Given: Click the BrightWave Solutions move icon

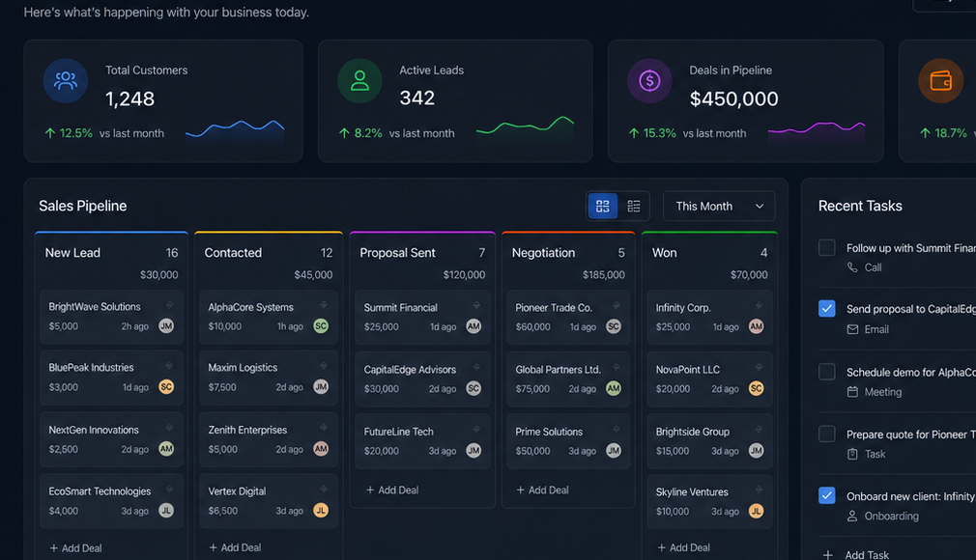Looking at the screenshot, I should [169, 305].
